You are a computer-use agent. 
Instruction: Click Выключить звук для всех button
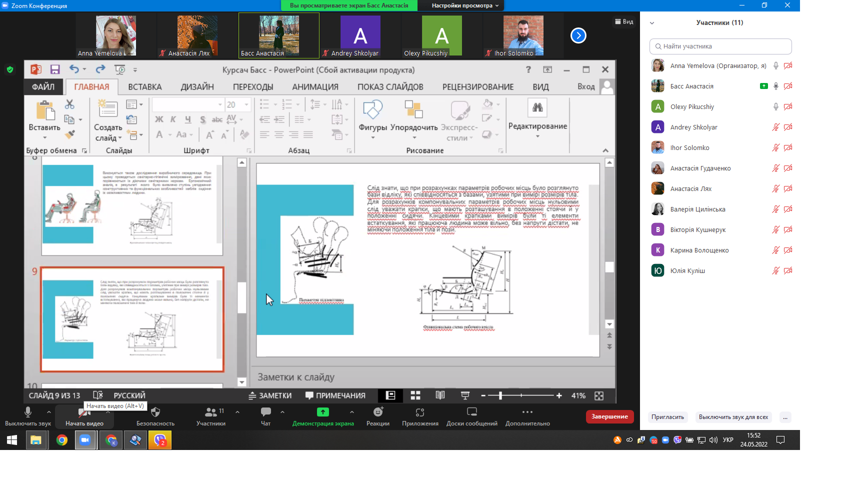[x=733, y=417]
